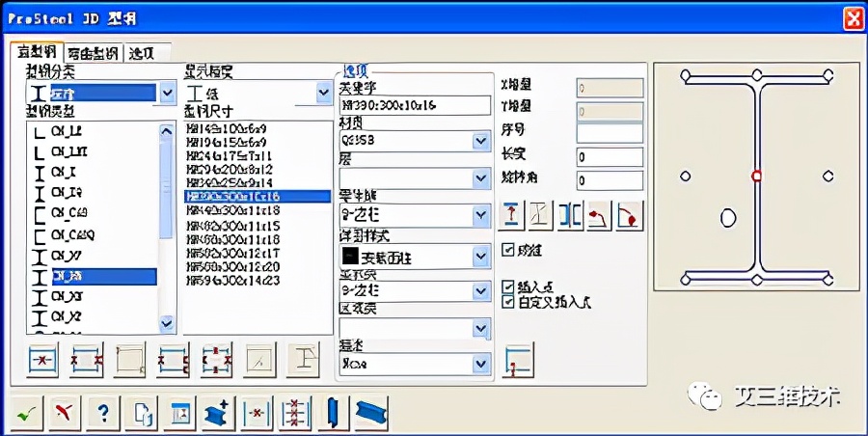Click the blue beam with plus sign icon
Screen dimensions: 868x436
[x=218, y=413]
